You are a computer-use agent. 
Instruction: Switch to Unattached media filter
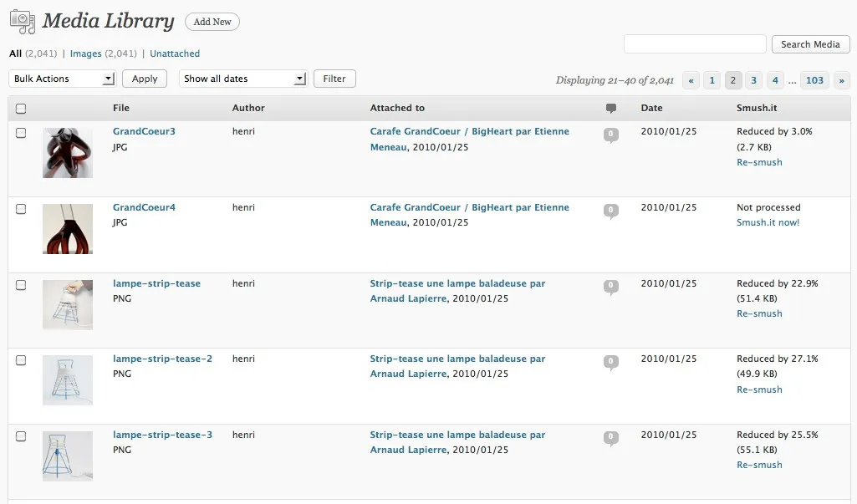tap(175, 53)
